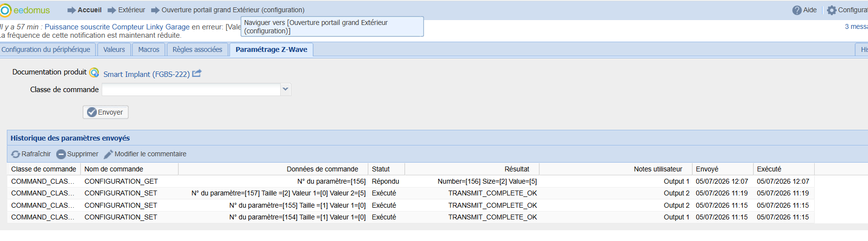Open external link icon after Smart Implant
Viewport: 868px width, 241px height.
pyautogui.click(x=197, y=73)
